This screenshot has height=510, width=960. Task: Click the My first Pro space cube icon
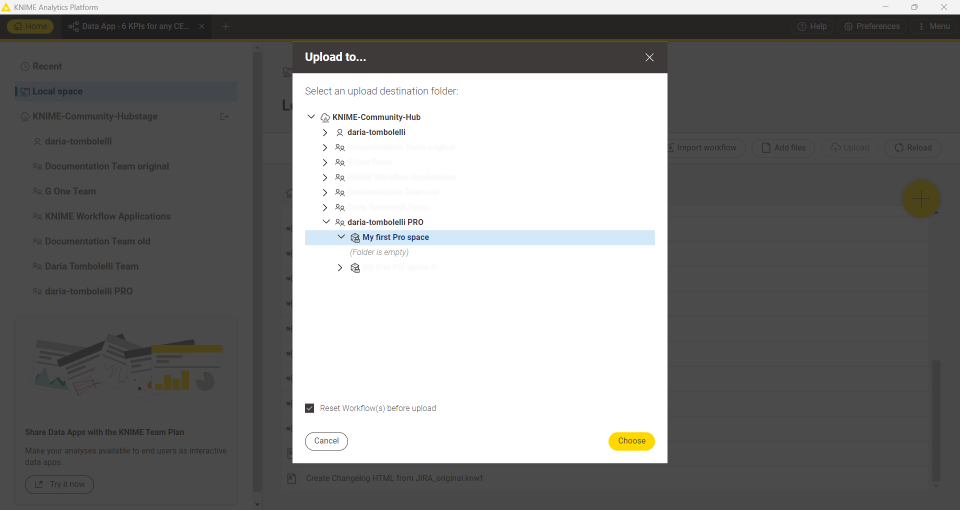(355, 237)
